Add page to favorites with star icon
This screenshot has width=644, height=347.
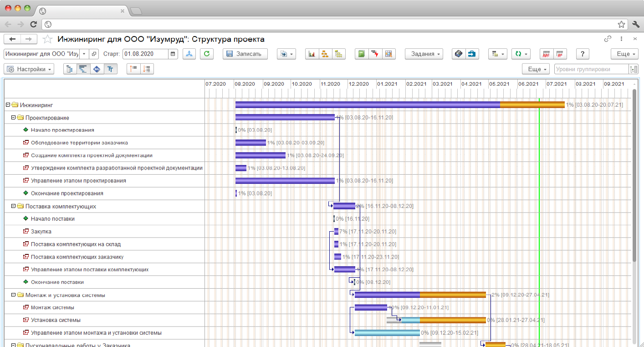pos(47,39)
